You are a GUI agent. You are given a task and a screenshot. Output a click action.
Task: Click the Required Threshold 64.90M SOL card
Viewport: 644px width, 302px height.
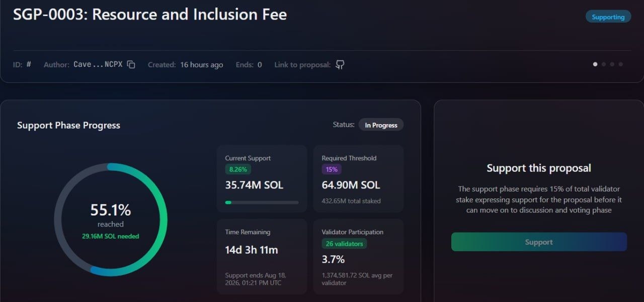click(358, 178)
